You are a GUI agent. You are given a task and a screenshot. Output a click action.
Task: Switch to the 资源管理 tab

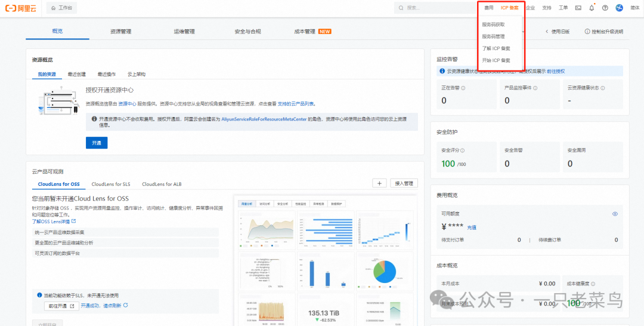pos(120,31)
